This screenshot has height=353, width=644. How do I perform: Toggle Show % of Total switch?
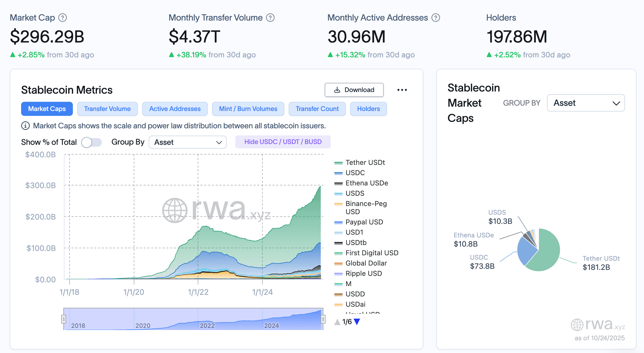[x=91, y=142]
